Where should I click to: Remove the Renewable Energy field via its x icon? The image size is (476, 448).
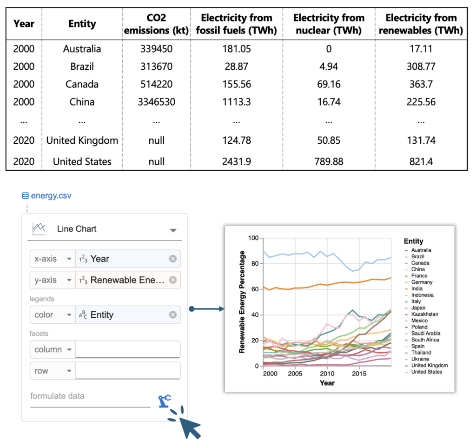tap(173, 280)
